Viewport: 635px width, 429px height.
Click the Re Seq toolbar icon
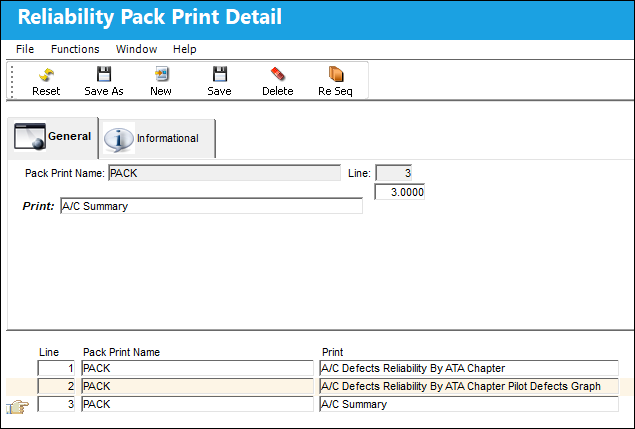point(336,75)
